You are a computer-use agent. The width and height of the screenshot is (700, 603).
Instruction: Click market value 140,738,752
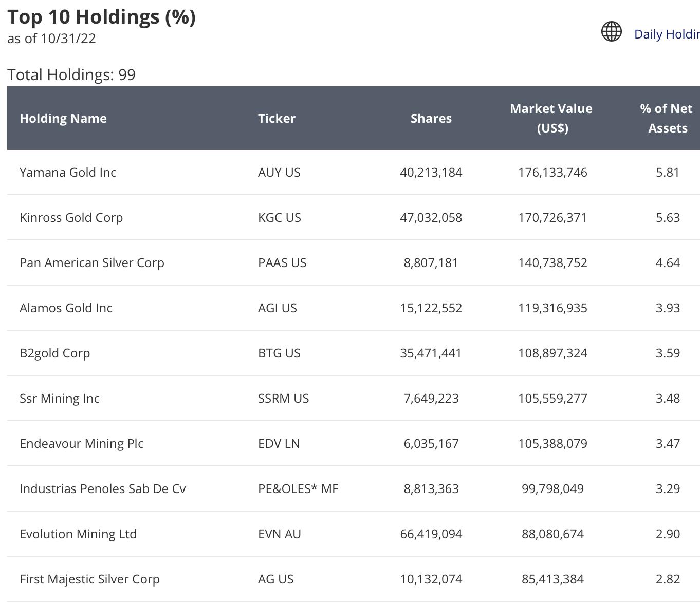552,262
